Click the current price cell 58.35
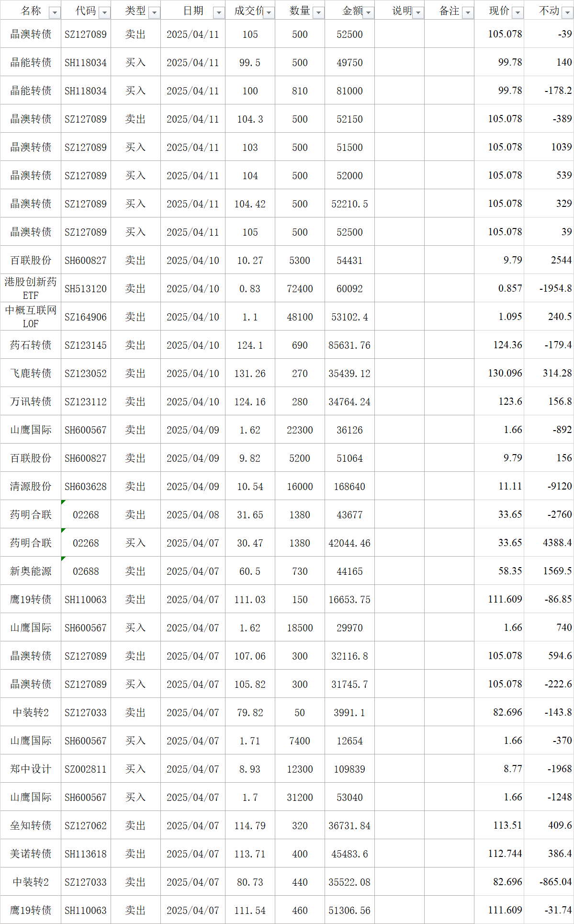This screenshot has width=574, height=924. tap(499, 571)
